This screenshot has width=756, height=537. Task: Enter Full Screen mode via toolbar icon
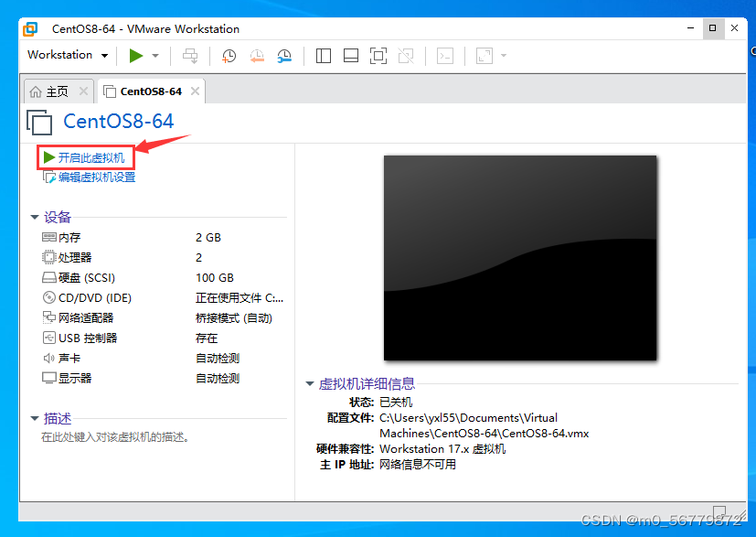coord(378,56)
